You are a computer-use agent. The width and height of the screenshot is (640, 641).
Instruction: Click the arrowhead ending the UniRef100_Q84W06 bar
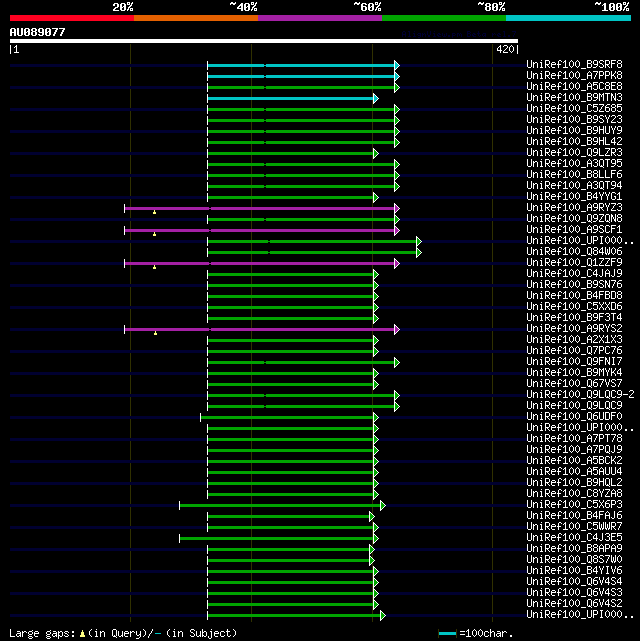[x=419, y=253]
